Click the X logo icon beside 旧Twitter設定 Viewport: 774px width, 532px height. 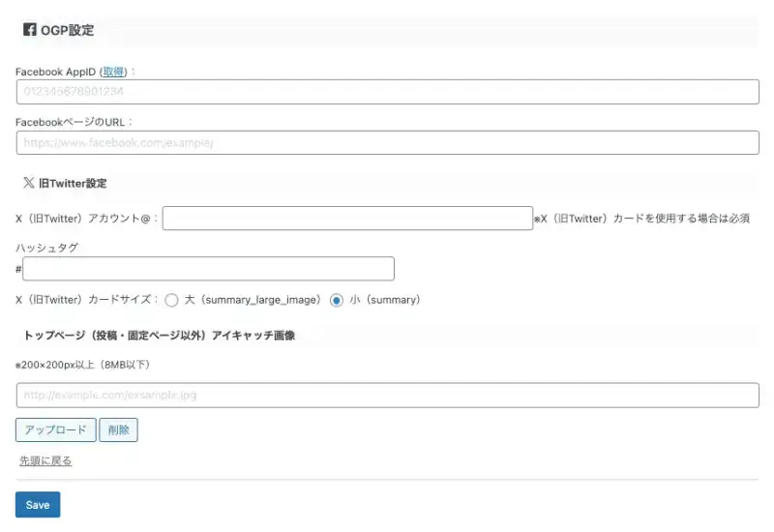pyautogui.click(x=29, y=183)
